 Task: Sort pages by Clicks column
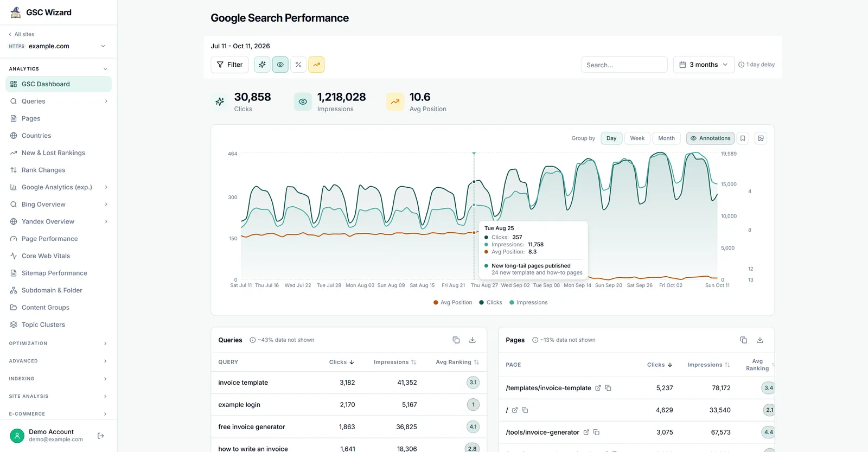(x=660, y=365)
